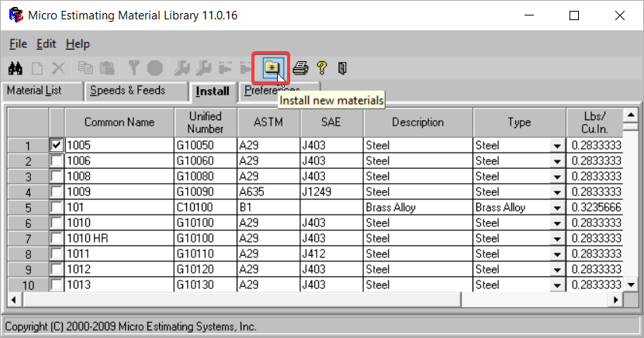Switch to the Material List tab

43,91
